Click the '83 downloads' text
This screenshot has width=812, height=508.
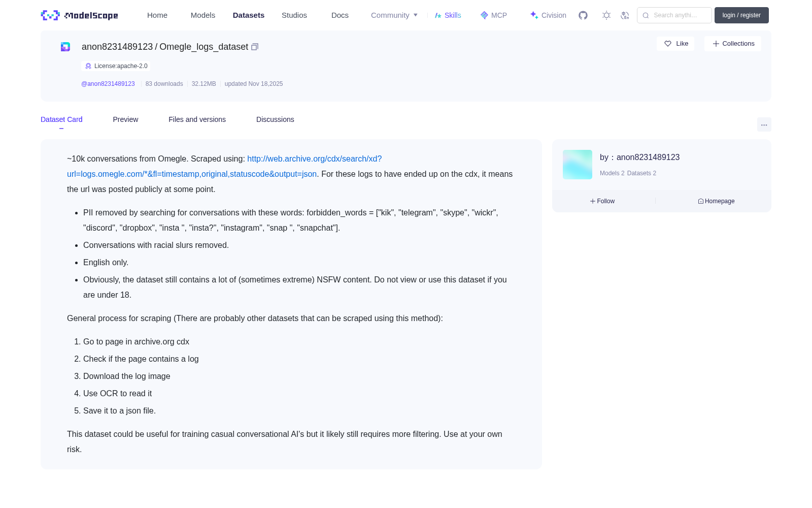click(164, 84)
